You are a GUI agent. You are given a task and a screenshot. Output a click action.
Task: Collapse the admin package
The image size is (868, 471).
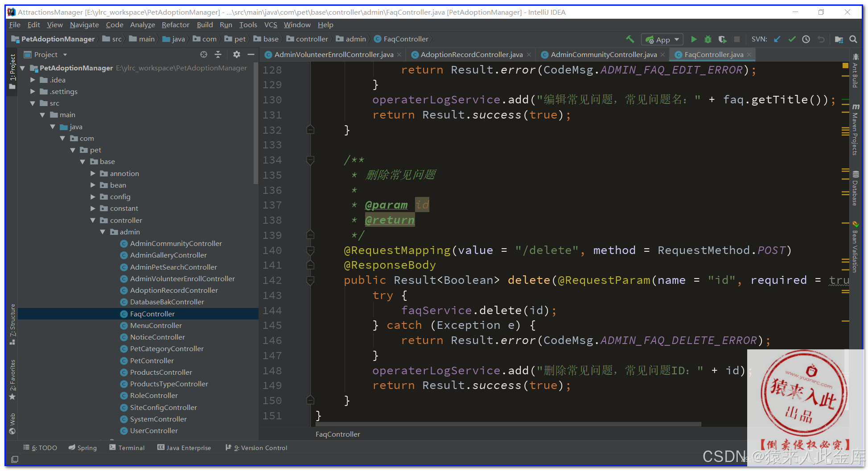(103, 232)
